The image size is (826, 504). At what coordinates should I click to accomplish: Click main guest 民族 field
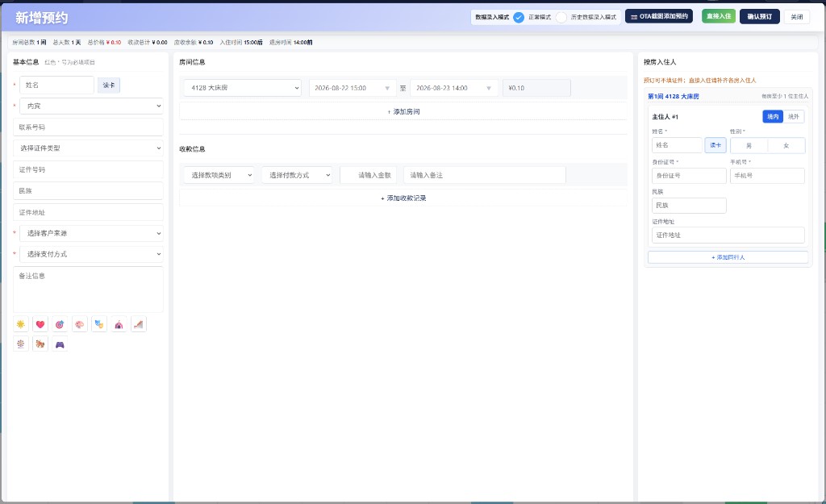[x=689, y=206]
